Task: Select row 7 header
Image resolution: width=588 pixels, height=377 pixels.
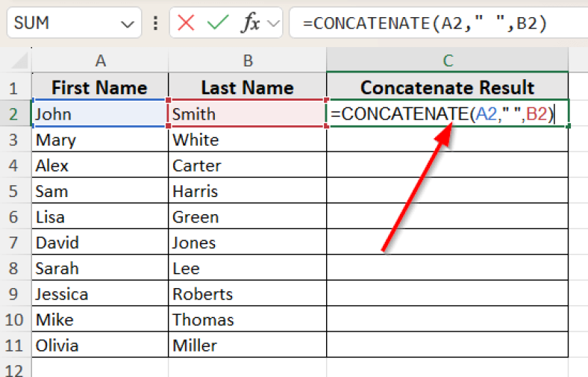Action: [13, 243]
